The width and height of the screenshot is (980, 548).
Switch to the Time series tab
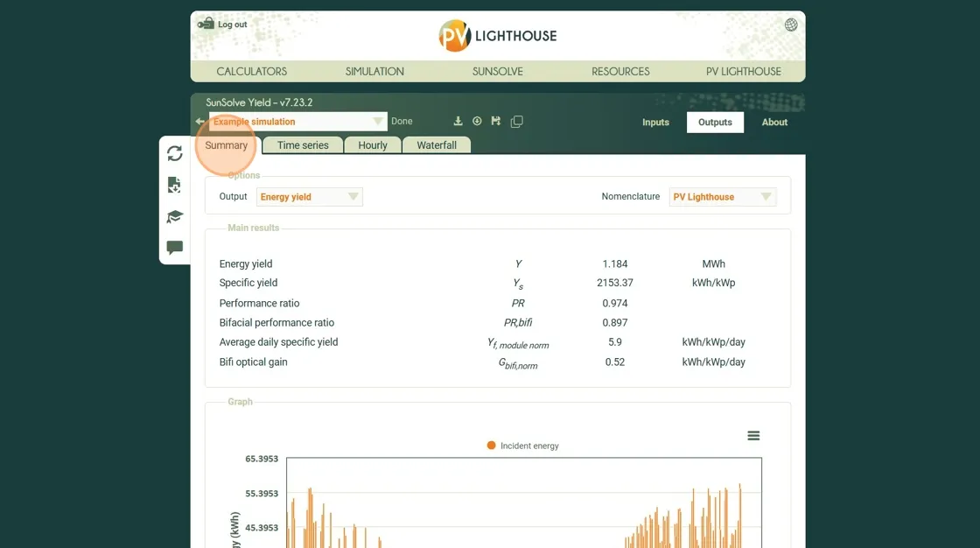tap(303, 145)
